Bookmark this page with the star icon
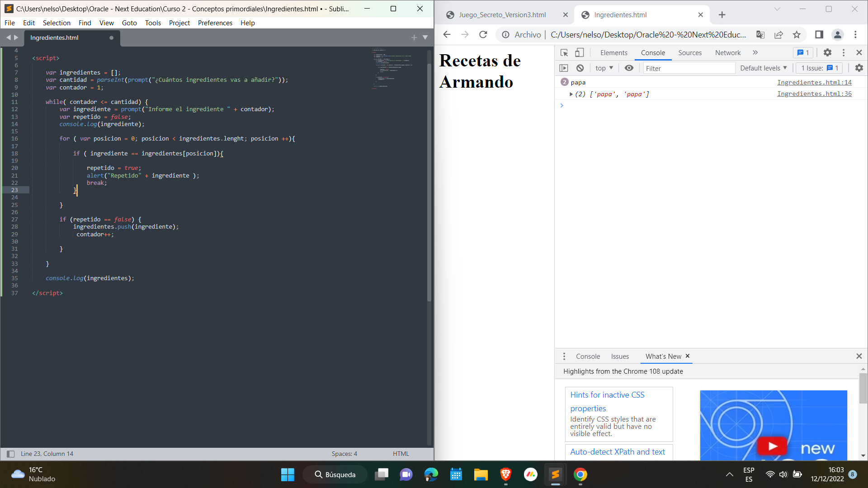Screen dimensions: 868x488 pyautogui.click(x=797, y=35)
